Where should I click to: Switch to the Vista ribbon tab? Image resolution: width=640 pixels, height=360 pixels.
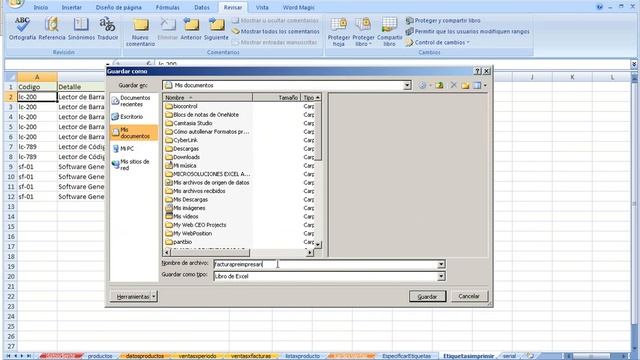click(262, 7)
